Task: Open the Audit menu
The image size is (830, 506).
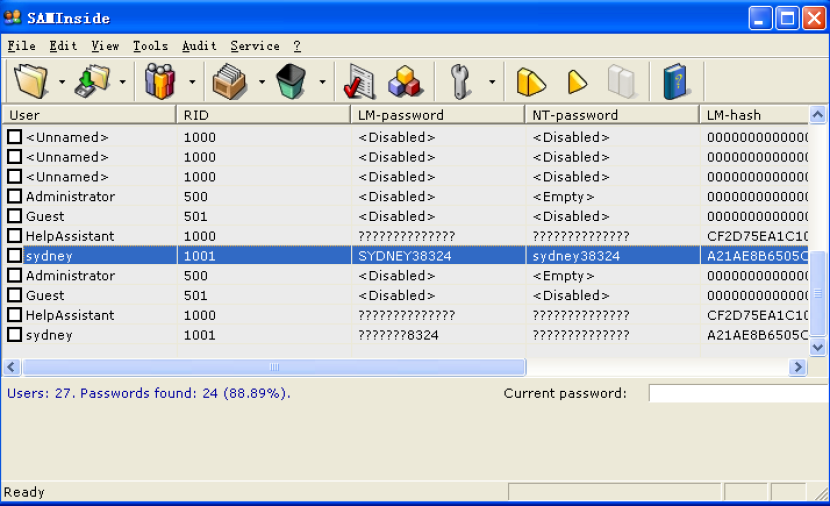Action: [x=199, y=46]
